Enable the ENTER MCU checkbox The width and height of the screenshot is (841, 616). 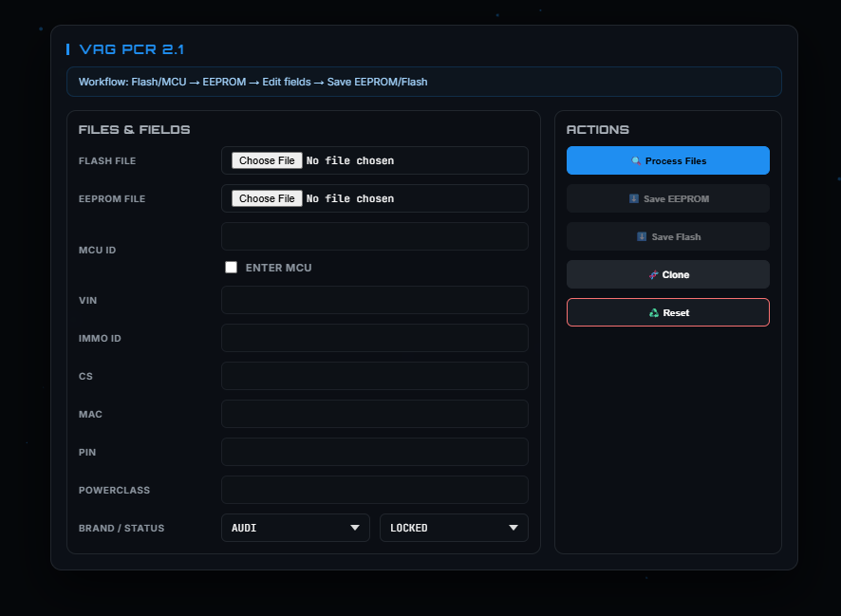point(231,268)
